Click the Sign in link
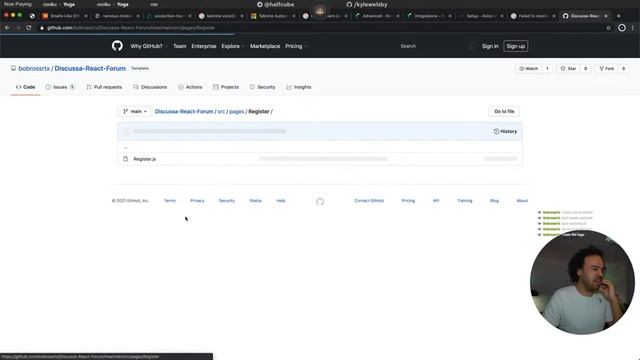Image resolution: width=640 pixels, height=360 pixels. pos(490,46)
